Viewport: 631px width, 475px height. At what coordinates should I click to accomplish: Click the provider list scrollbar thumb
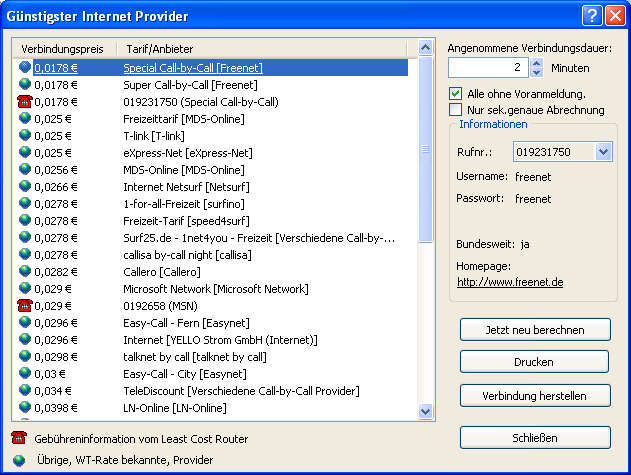[x=425, y=149]
